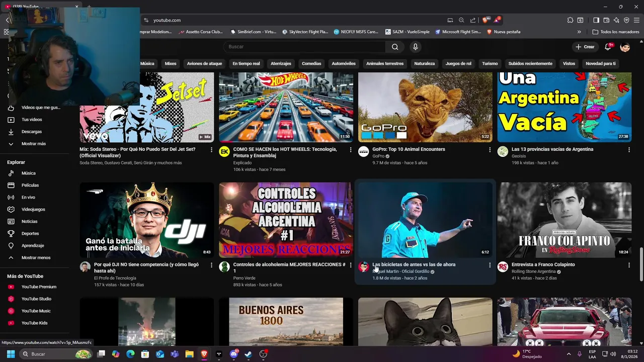Open options for Hot Wheels video

point(351,150)
